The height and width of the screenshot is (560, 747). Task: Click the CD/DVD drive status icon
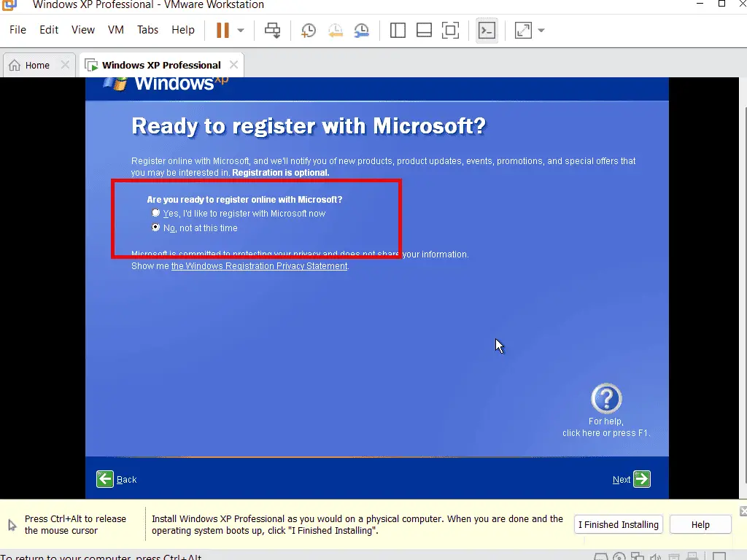(x=619, y=556)
